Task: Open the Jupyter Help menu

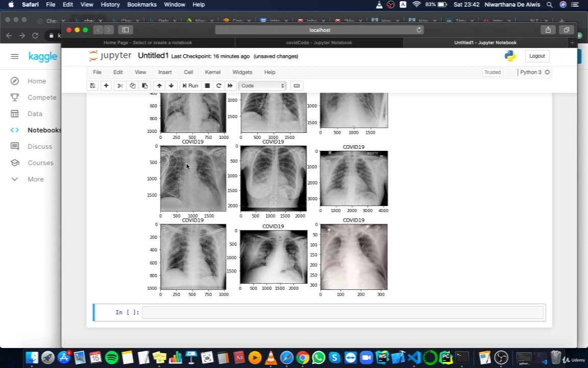Action: [269, 72]
